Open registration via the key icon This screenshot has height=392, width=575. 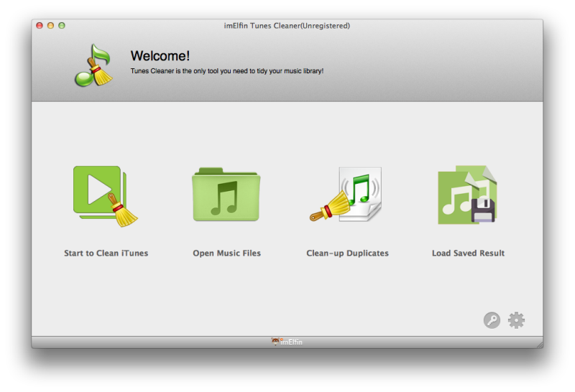(x=492, y=320)
